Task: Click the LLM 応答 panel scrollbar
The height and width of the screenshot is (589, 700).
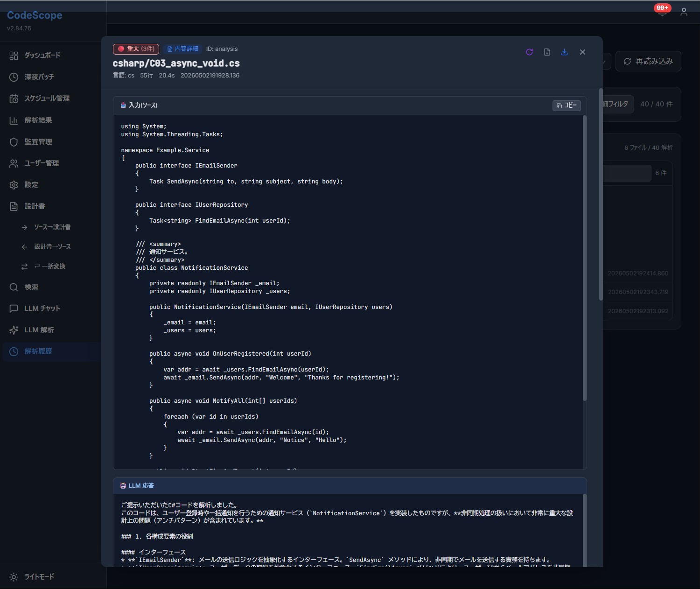Action: tap(585, 530)
